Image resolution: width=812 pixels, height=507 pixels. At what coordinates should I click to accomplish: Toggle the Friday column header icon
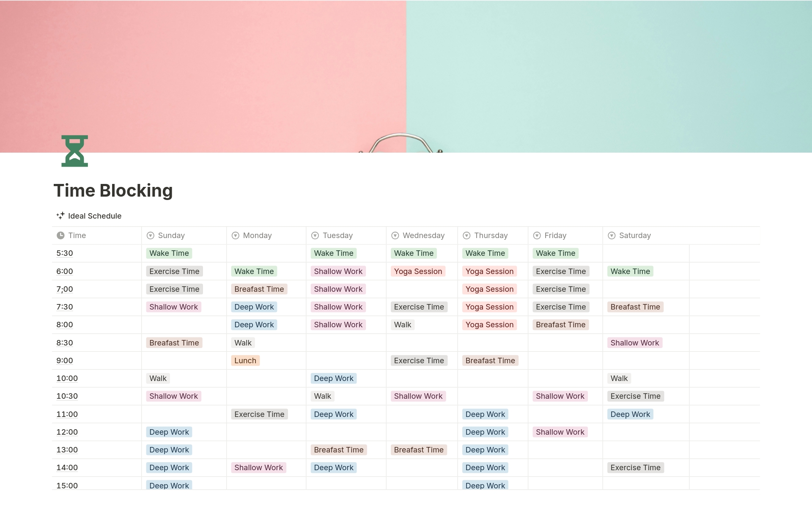tap(538, 235)
